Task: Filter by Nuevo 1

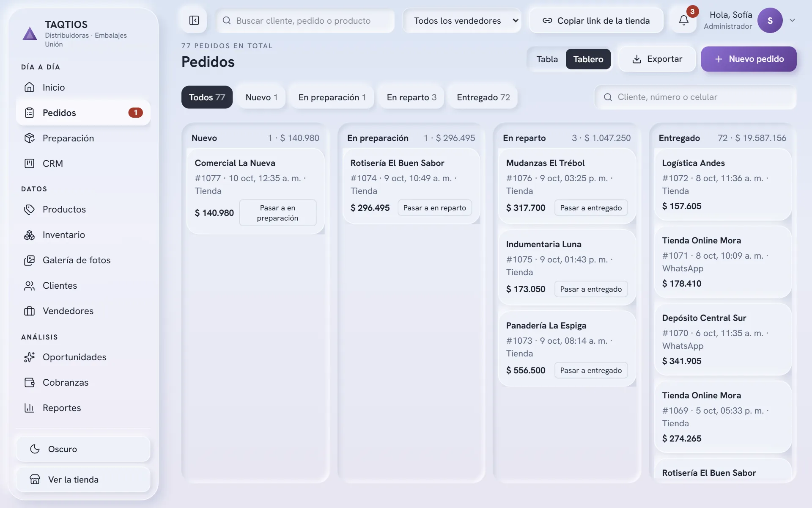Action: point(261,97)
